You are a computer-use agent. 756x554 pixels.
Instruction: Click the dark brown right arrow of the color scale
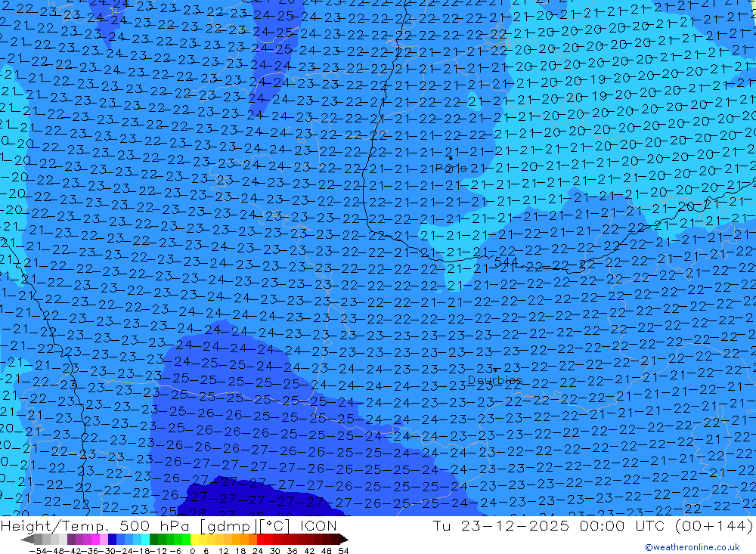[343, 539]
